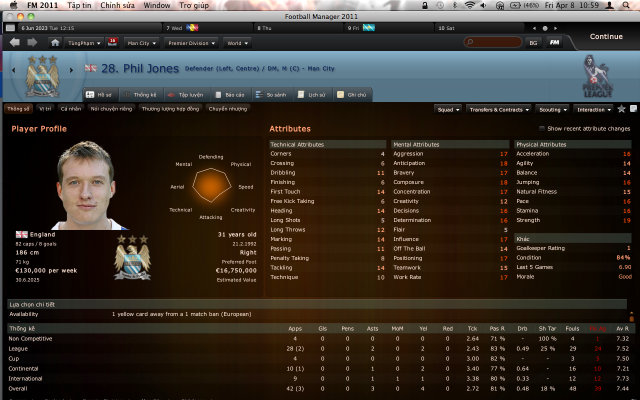Switch to the Báo cáo tab
The width and height of the screenshot is (640, 400).
(x=230, y=95)
